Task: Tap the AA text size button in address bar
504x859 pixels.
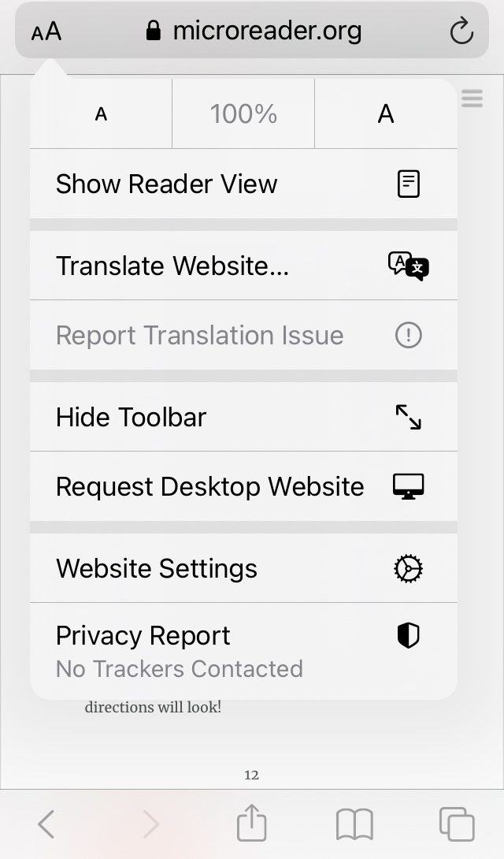Action: 46,32
